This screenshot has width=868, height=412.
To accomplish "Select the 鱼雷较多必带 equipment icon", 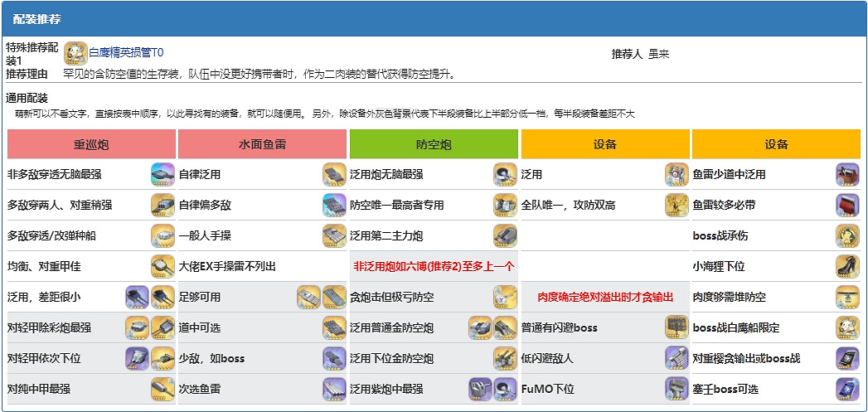I will [847, 205].
